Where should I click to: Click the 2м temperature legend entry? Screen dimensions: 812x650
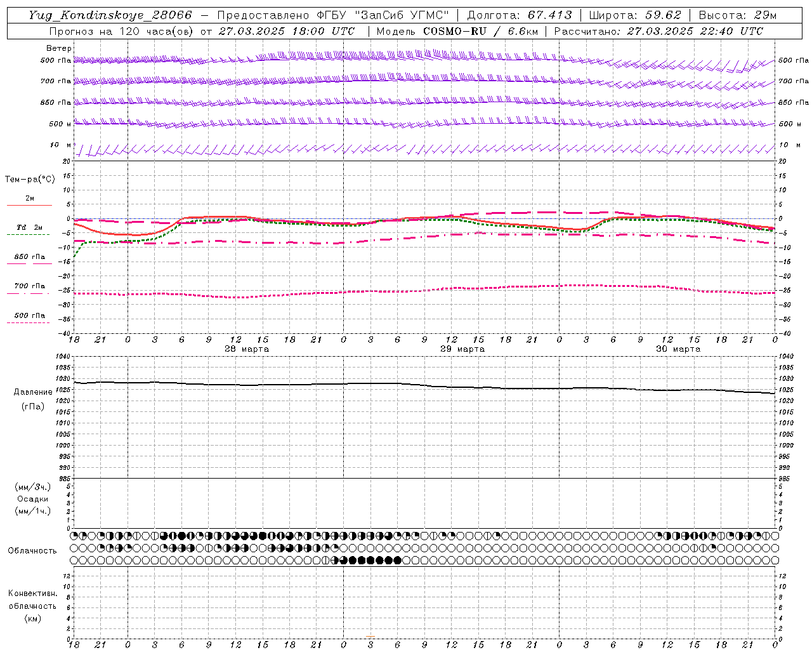tap(30, 198)
